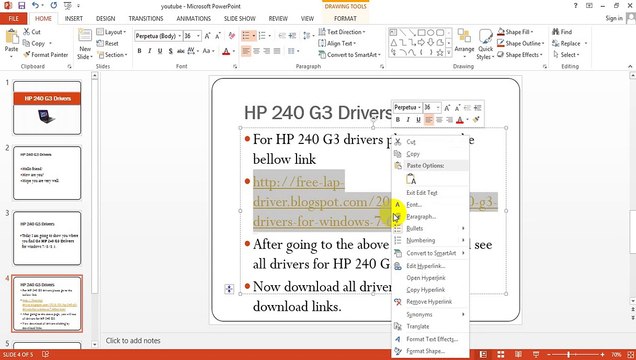636x360 pixels.
Task: Toggle Align Left on the mini toolbar
Action: [429, 119]
